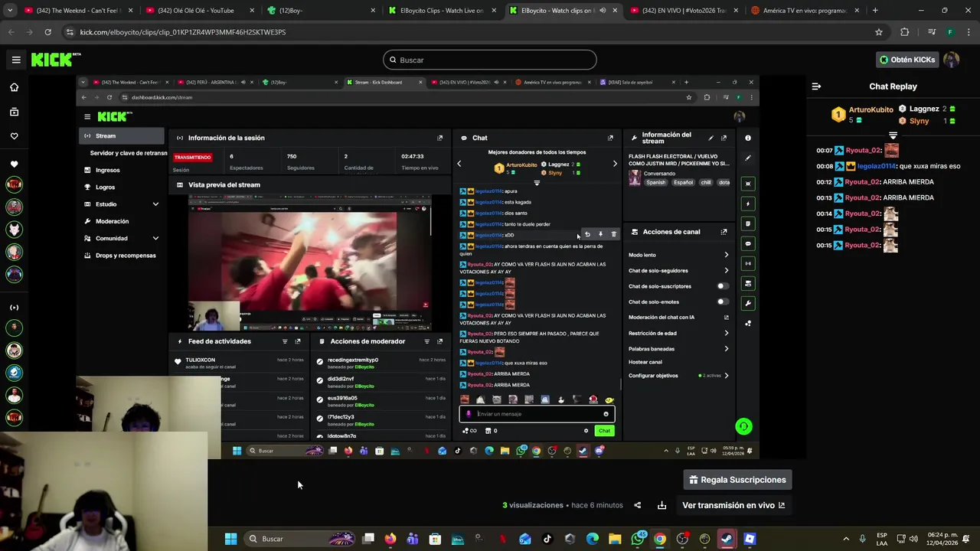Click into the Kick Buscar search field
Image resolution: width=980 pixels, height=551 pixels.
[x=490, y=60]
